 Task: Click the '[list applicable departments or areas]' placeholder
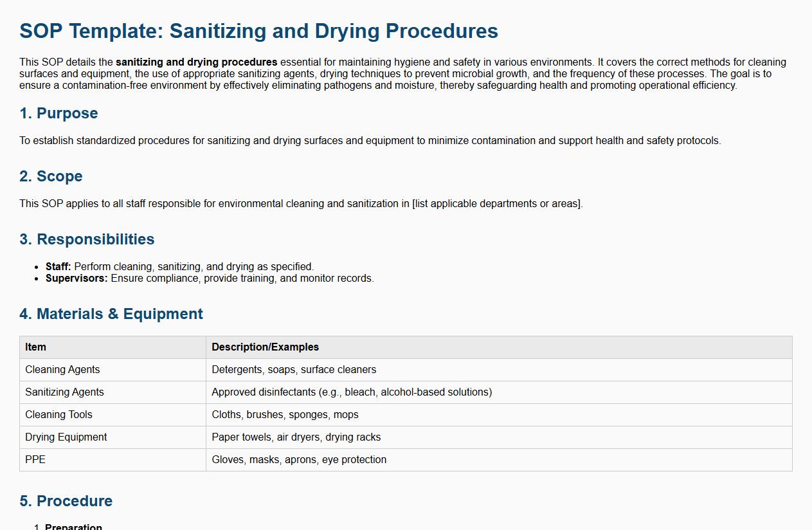[497, 204]
